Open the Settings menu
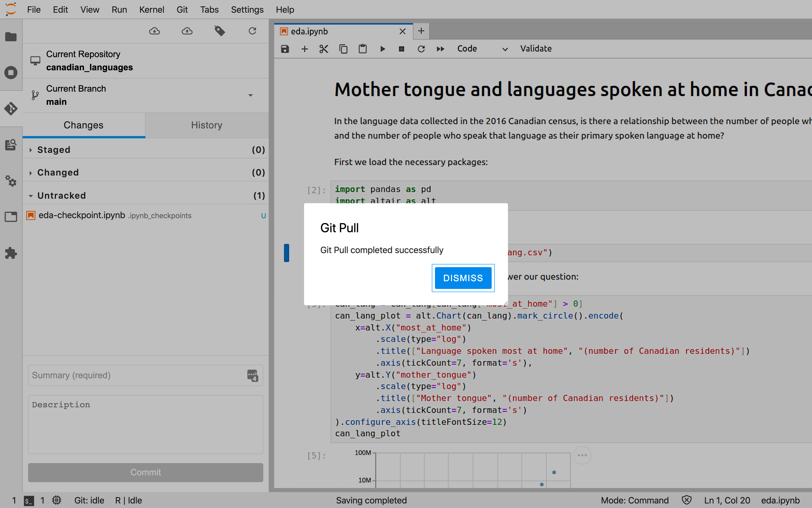 247,10
